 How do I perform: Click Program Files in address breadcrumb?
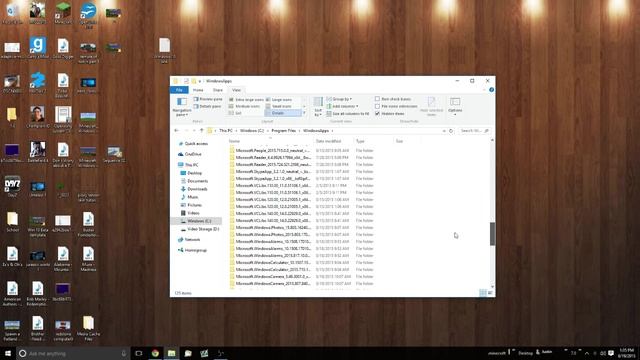[284, 131]
